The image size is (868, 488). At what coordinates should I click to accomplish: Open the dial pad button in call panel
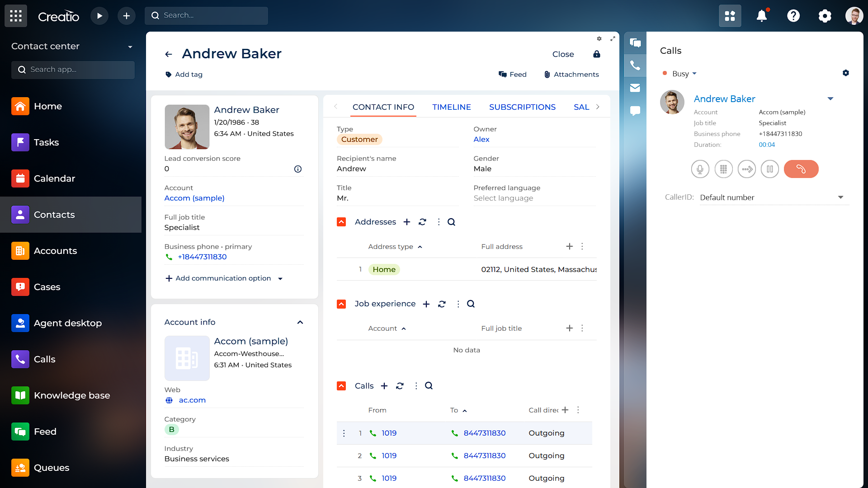point(723,169)
